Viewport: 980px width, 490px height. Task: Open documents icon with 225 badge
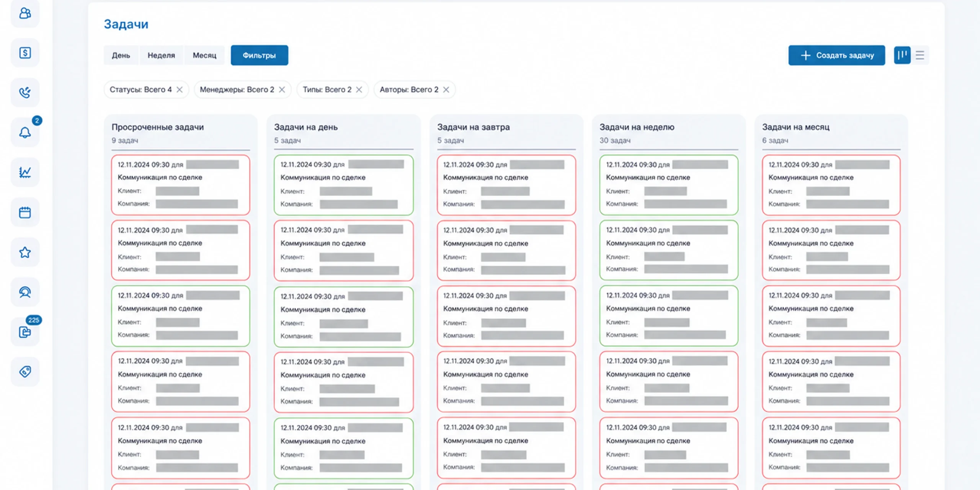point(25,332)
